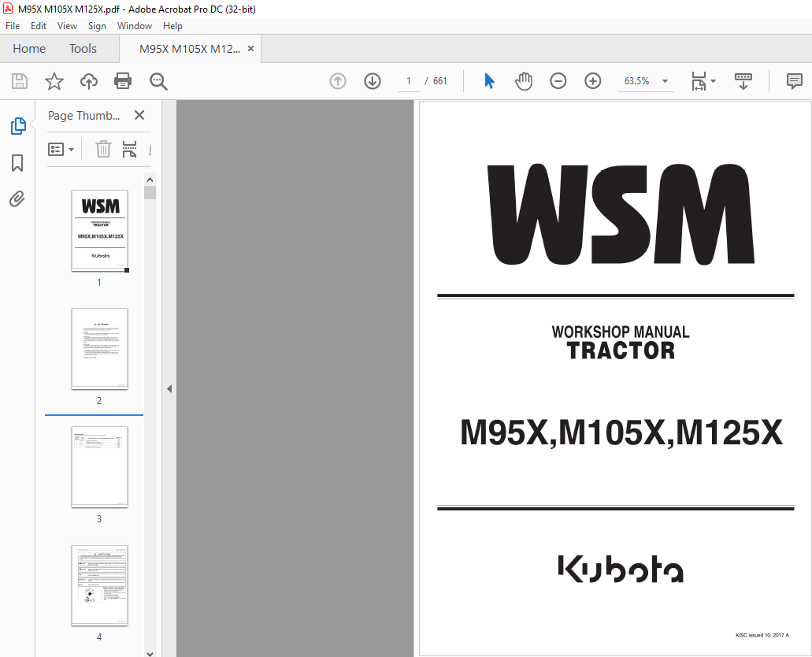The image size is (812, 657).
Task: Zoom out with minus icon
Action: (558, 81)
